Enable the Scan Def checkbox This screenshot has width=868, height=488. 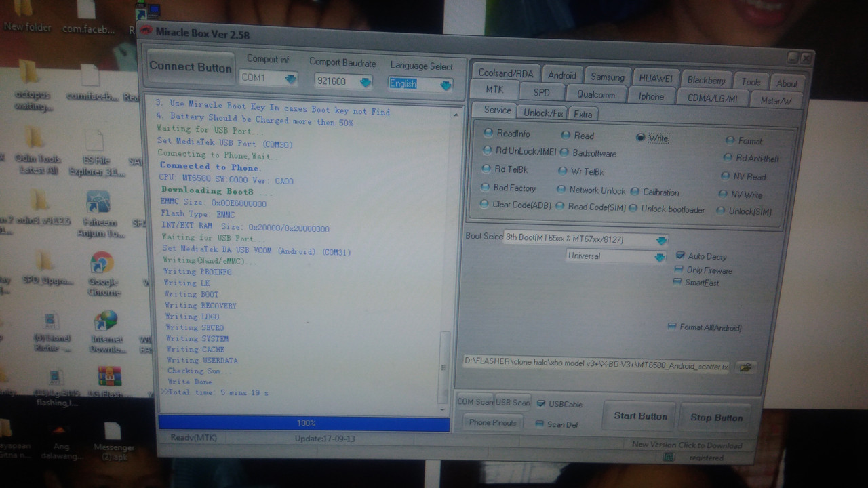click(557, 424)
